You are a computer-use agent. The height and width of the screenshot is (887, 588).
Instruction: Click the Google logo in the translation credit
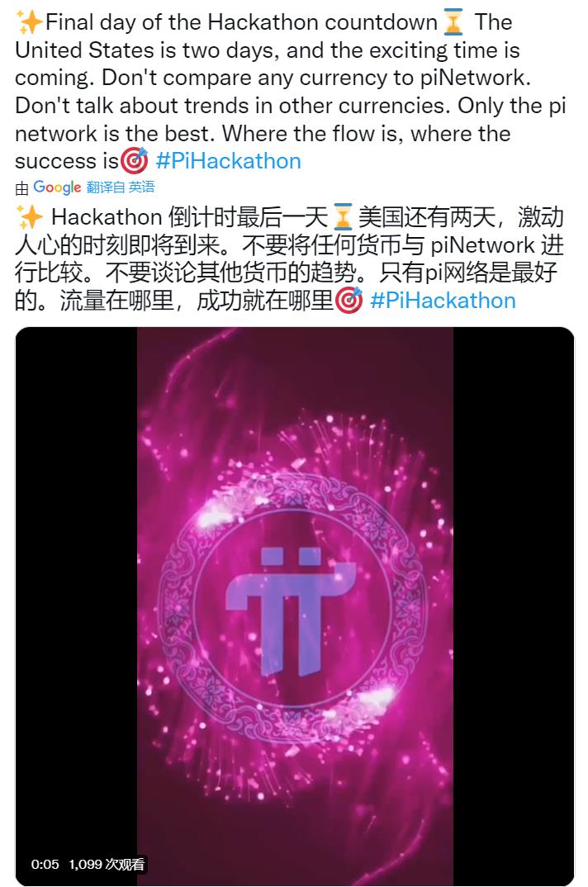(x=57, y=187)
